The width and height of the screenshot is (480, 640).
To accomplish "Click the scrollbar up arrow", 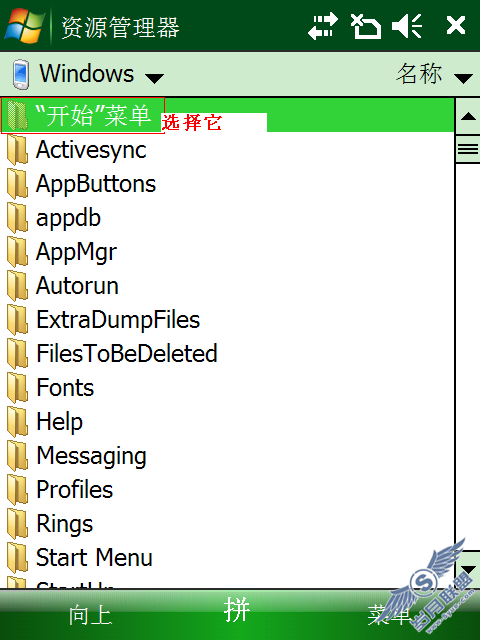I will coord(468,116).
